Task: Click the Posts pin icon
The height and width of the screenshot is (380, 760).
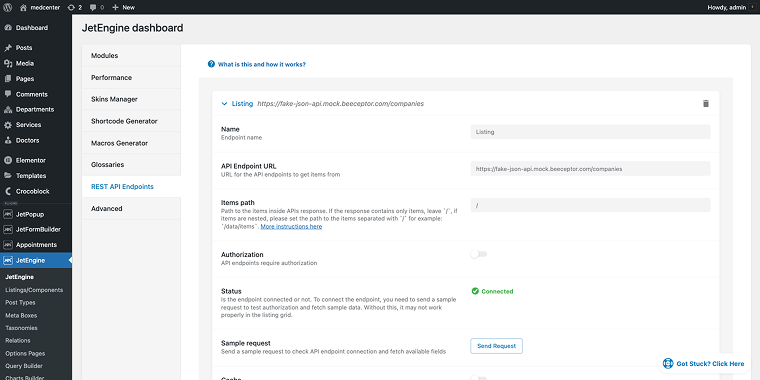Action: coord(8,48)
